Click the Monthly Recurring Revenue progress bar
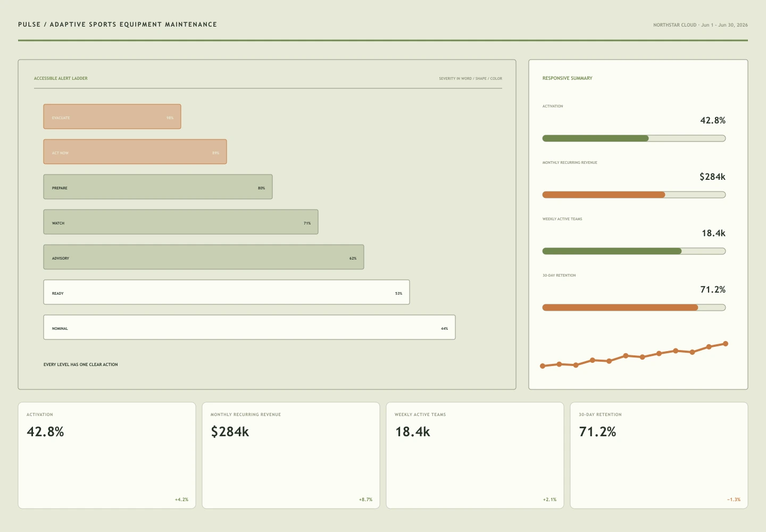This screenshot has height=532, width=766. [x=634, y=195]
